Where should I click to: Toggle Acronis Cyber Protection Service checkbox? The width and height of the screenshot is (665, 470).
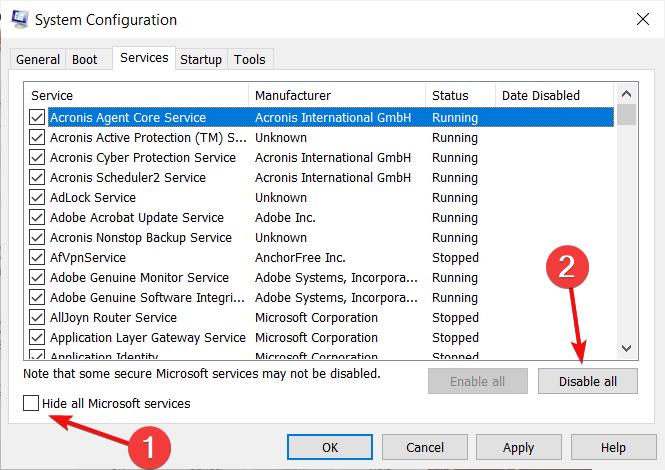coord(37,157)
